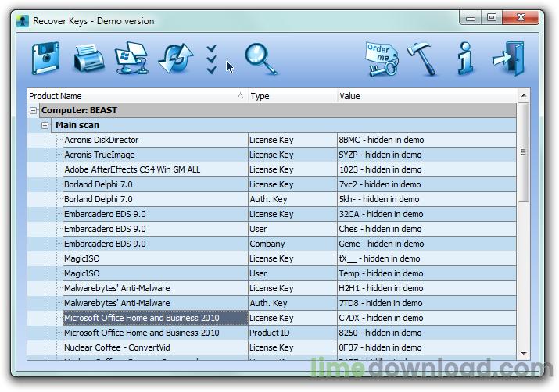This screenshot has height=392, width=559.
Task: Select Malwarebytes' Anti-Malware License Key row
Action: click(x=289, y=288)
